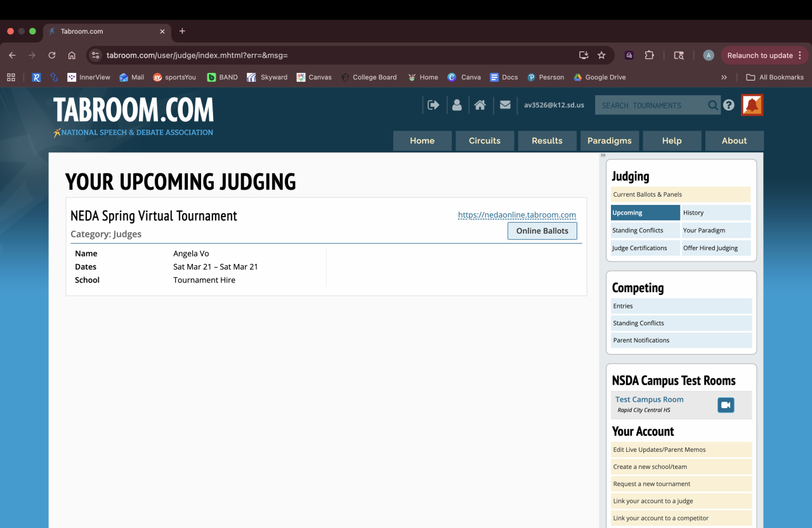Open History in the Judging panel
Image resolution: width=812 pixels, height=528 pixels.
(x=716, y=213)
